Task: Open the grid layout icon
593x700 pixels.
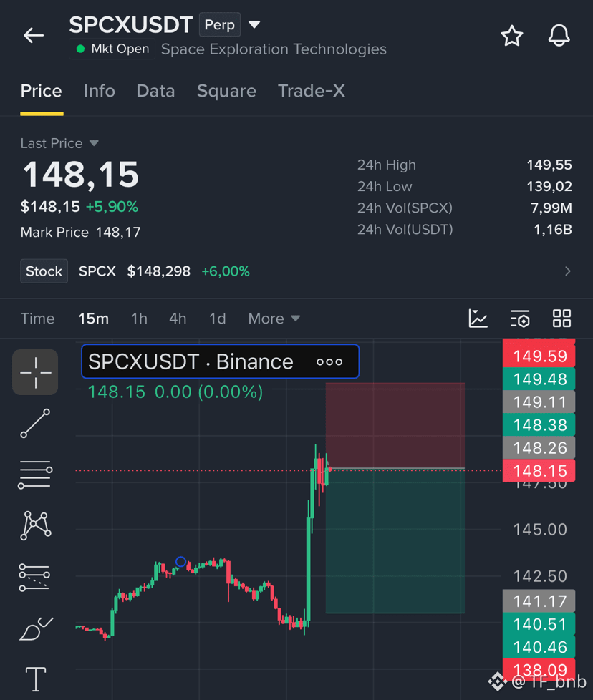Action: point(561,319)
